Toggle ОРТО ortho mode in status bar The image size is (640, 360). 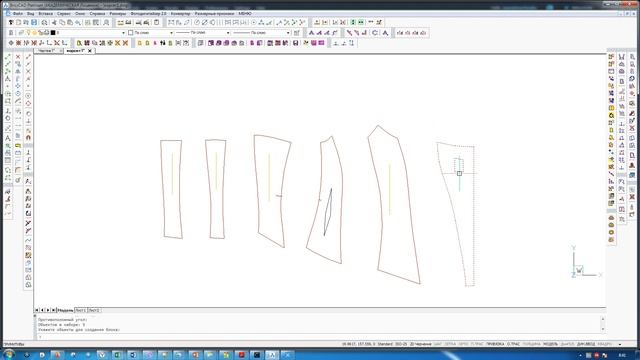463,344
